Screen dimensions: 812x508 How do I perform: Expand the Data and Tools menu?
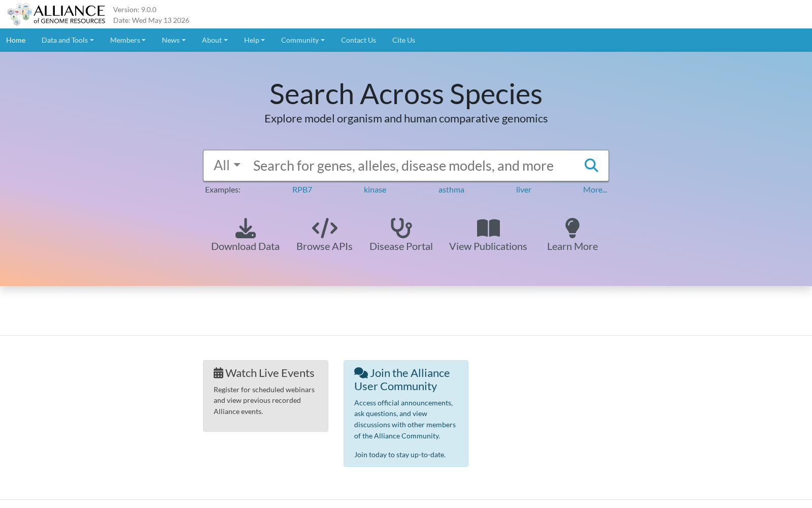tap(67, 40)
